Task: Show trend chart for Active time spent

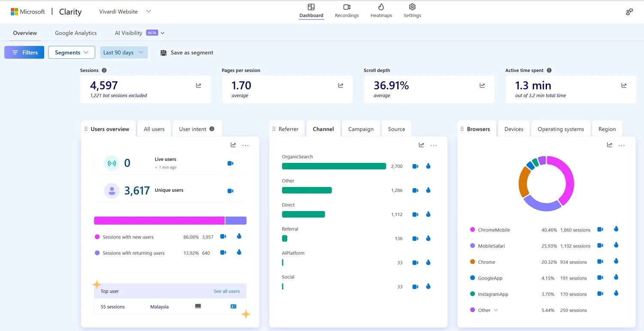Action: (624, 86)
